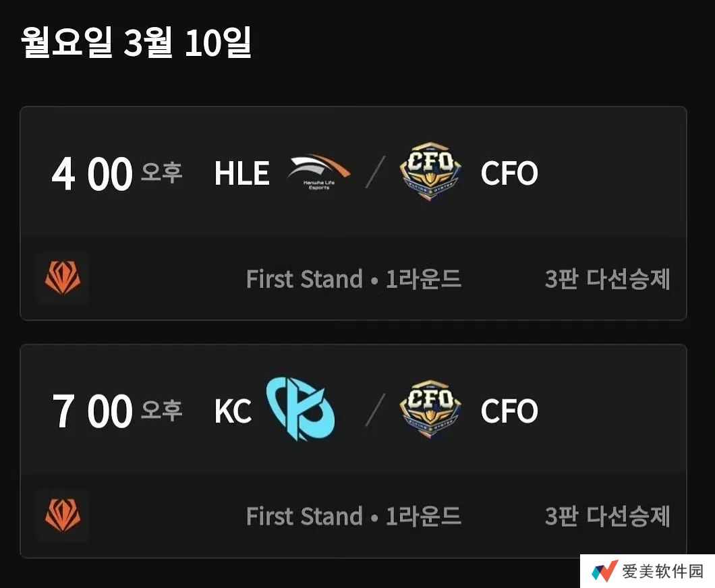Click the 爱美软件园 watermark text
Viewport: 715px width, 588px height.
point(662,572)
